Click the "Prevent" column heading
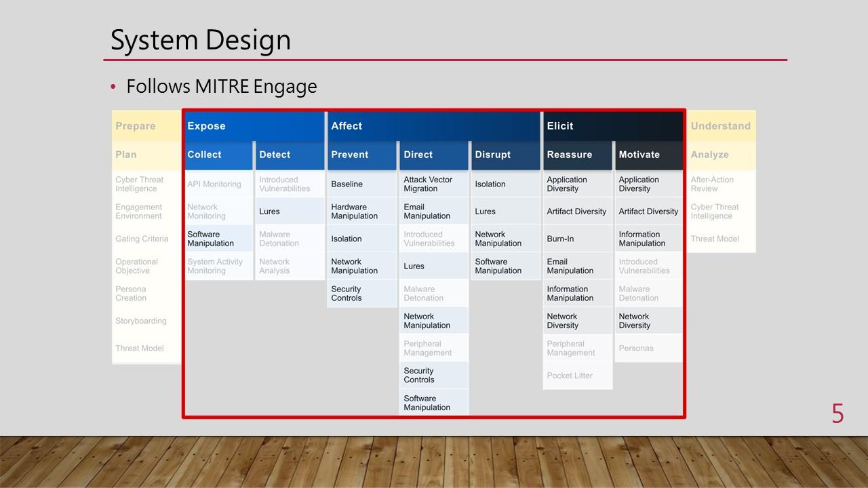Viewport: 868px width, 488px height. coord(361,155)
